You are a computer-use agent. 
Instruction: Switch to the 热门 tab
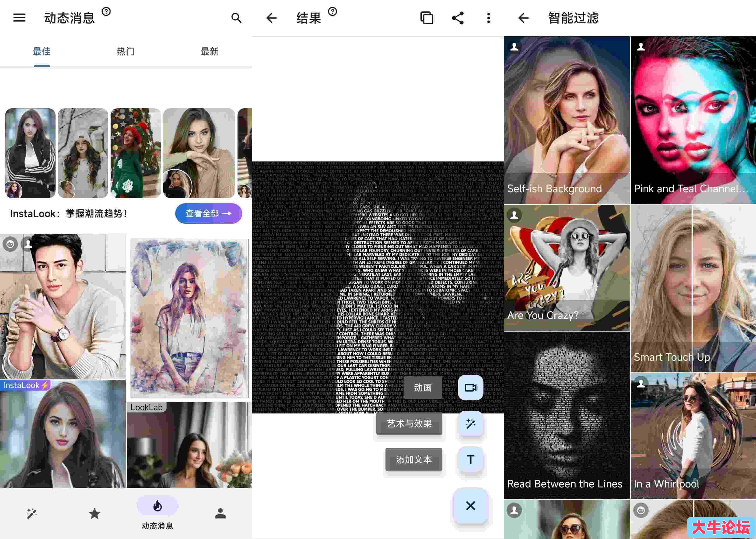126,51
